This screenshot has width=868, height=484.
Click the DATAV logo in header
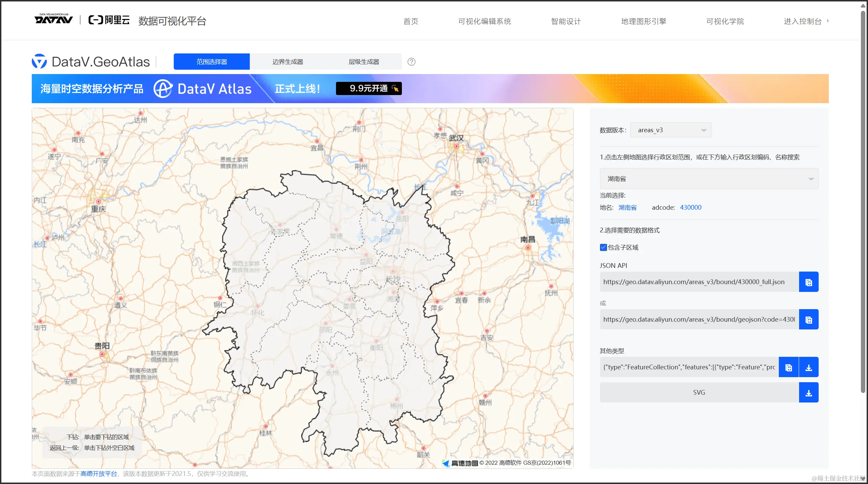click(x=53, y=19)
